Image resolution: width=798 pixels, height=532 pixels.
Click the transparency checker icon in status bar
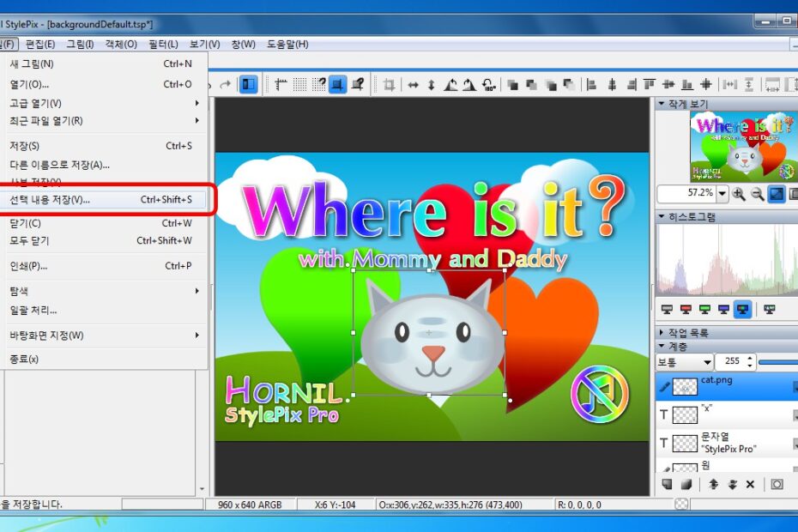(681, 504)
